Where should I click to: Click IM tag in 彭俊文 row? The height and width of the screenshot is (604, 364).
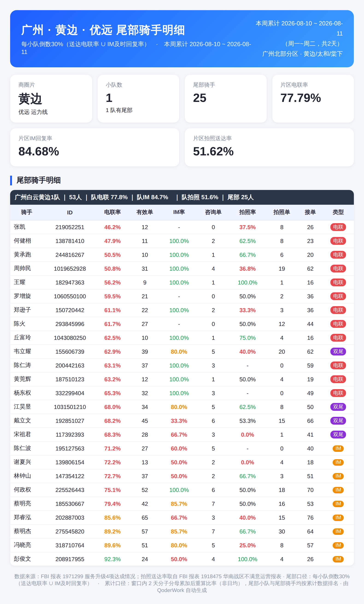tap(338, 559)
